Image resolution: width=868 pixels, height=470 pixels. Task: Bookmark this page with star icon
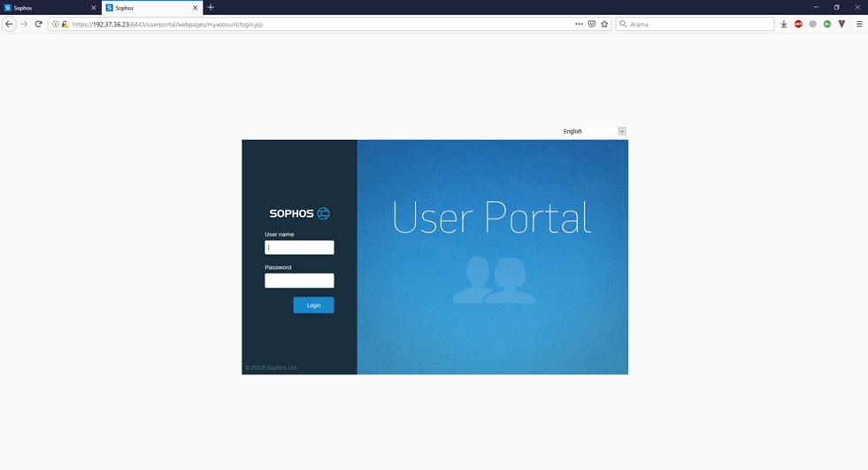tap(604, 24)
